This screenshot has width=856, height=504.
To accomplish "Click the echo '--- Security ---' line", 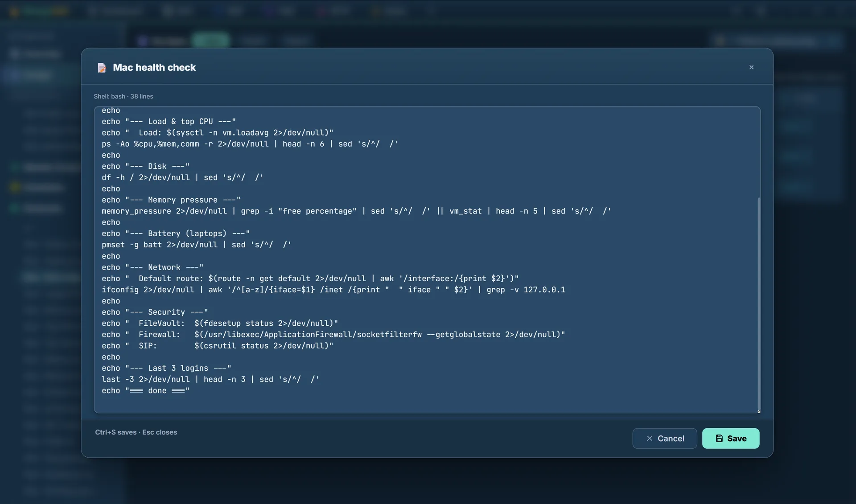I will 155,312.
